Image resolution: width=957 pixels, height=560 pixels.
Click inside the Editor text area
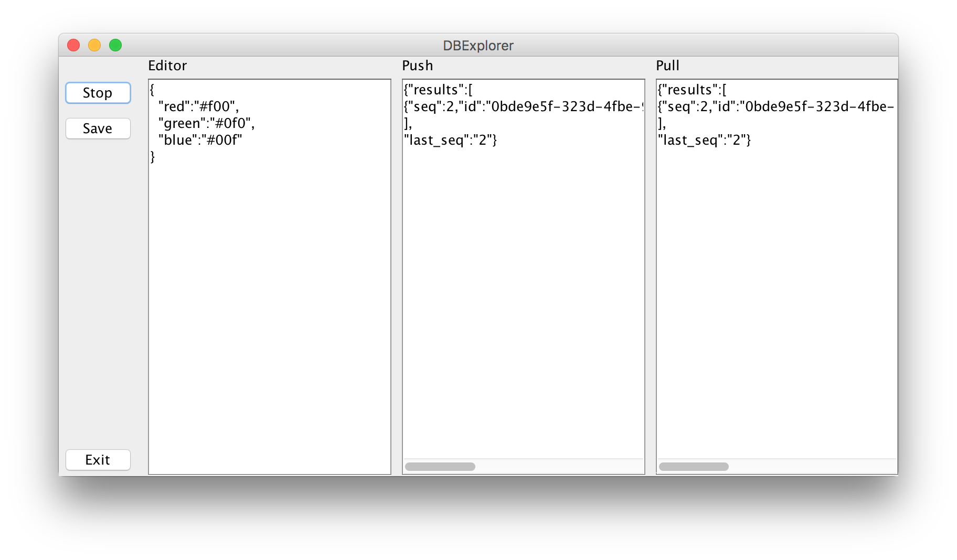pyautogui.click(x=270, y=277)
